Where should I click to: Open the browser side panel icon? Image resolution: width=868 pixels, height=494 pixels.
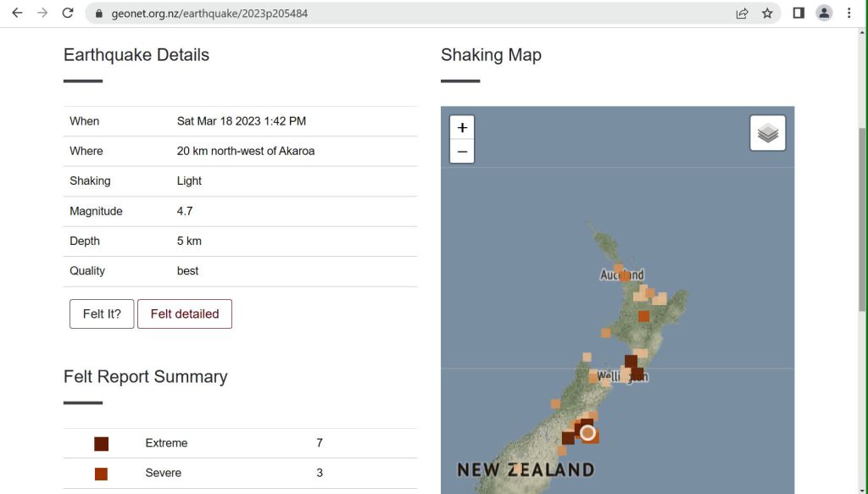coord(798,13)
